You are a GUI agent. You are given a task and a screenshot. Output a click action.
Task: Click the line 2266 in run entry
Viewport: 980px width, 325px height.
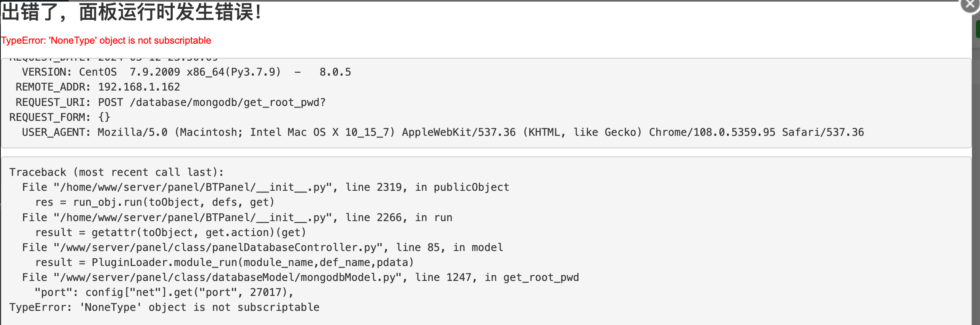coord(237,217)
